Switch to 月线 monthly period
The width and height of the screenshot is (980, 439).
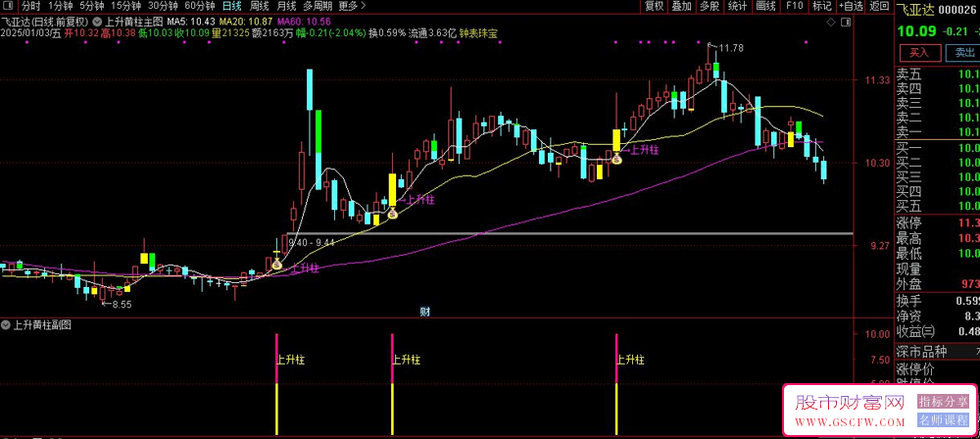[286, 7]
